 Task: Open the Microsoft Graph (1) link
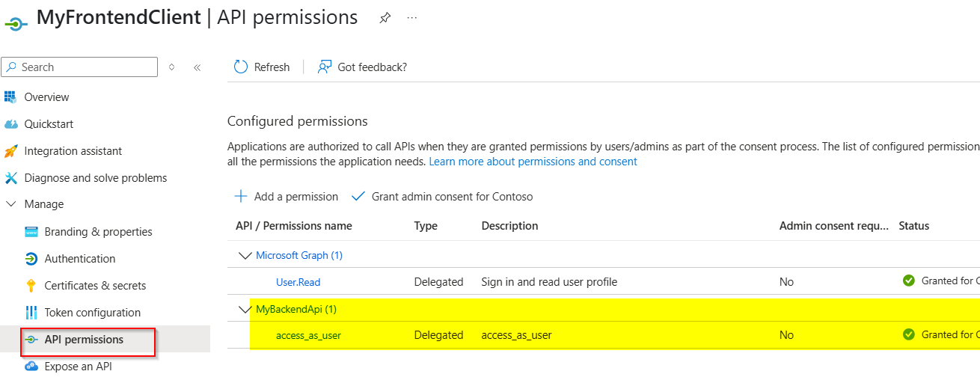click(x=299, y=255)
